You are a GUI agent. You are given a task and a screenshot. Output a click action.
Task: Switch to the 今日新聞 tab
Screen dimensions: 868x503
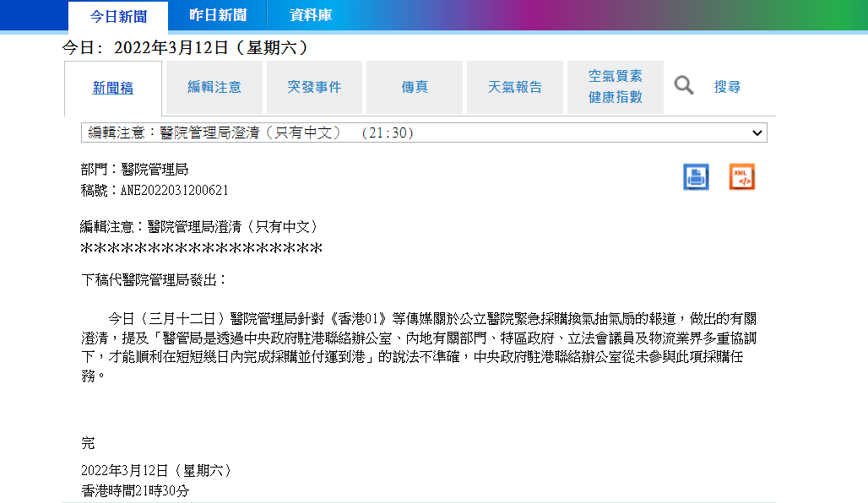pos(118,16)
